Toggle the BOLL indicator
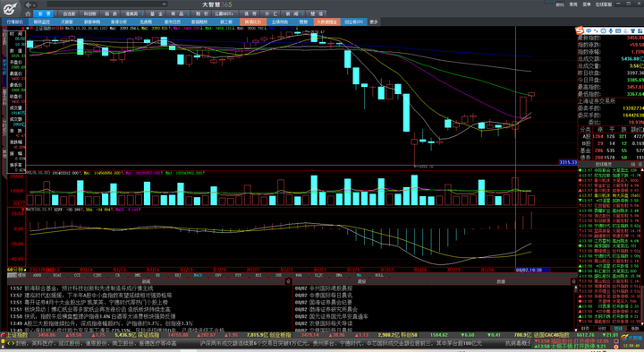 point(379,275)
